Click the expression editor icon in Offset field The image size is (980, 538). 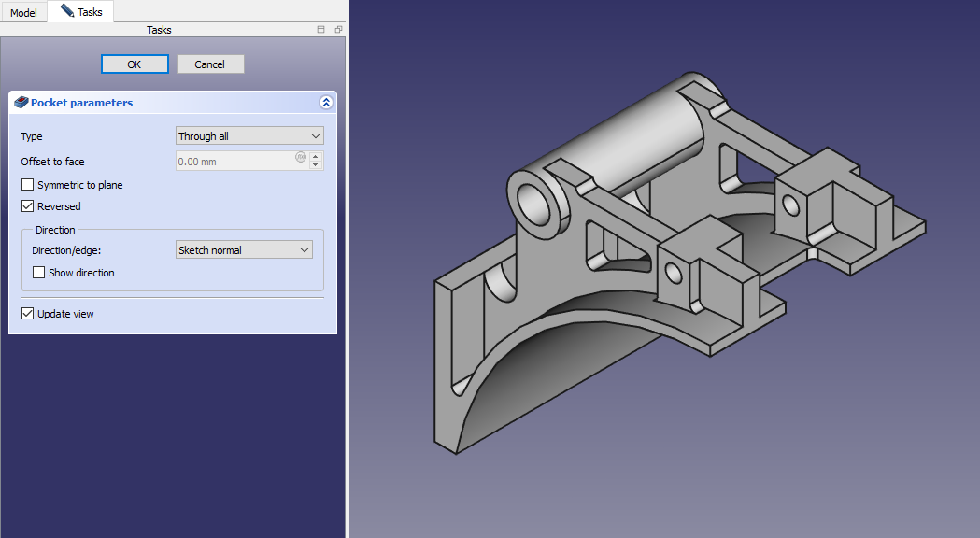coord(301,157)
